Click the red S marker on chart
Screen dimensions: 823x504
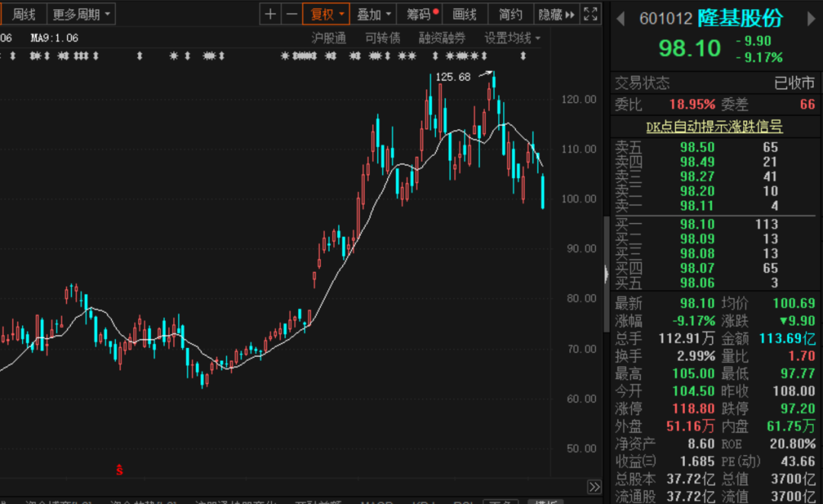click(119, 471)
